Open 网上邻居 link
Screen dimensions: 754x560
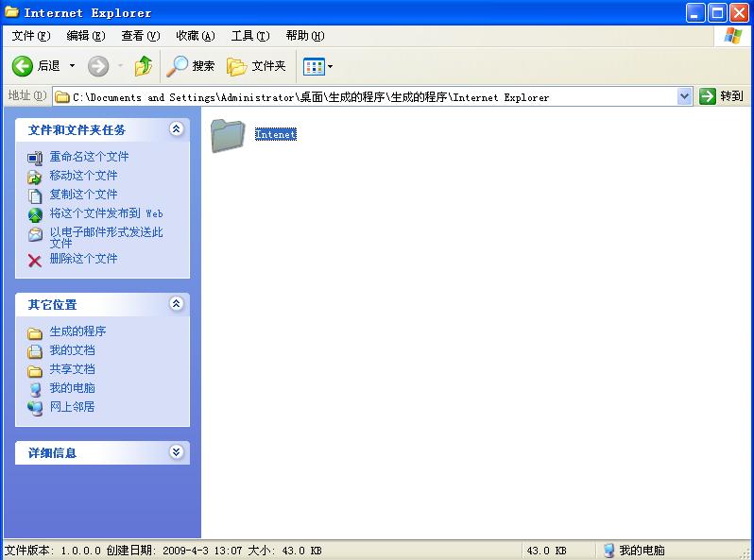point(72,406)
